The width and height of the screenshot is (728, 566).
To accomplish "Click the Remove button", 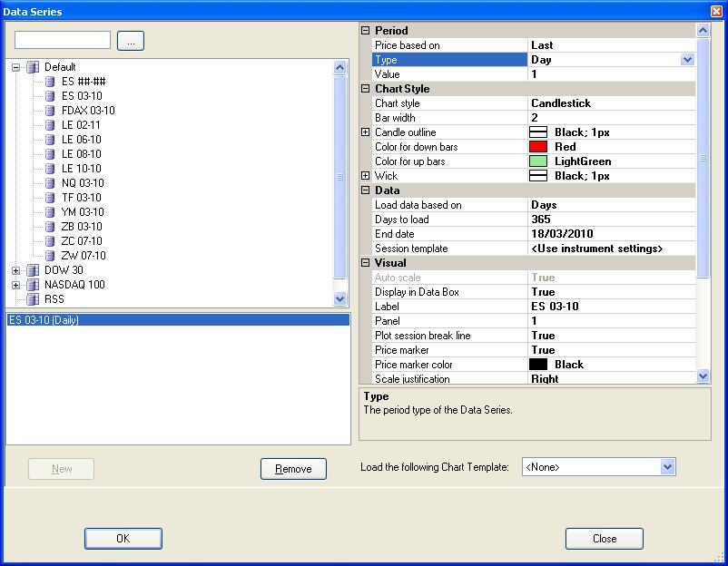I will tap(293, 469).
